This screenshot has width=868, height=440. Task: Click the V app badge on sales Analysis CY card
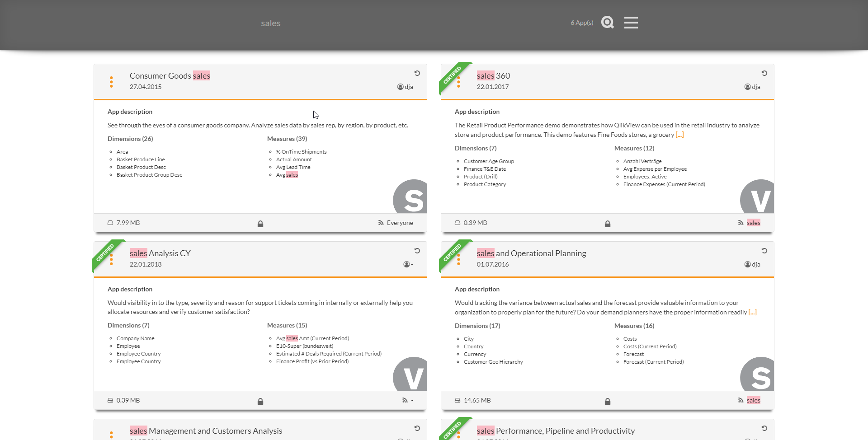click(x=410, y=374)
